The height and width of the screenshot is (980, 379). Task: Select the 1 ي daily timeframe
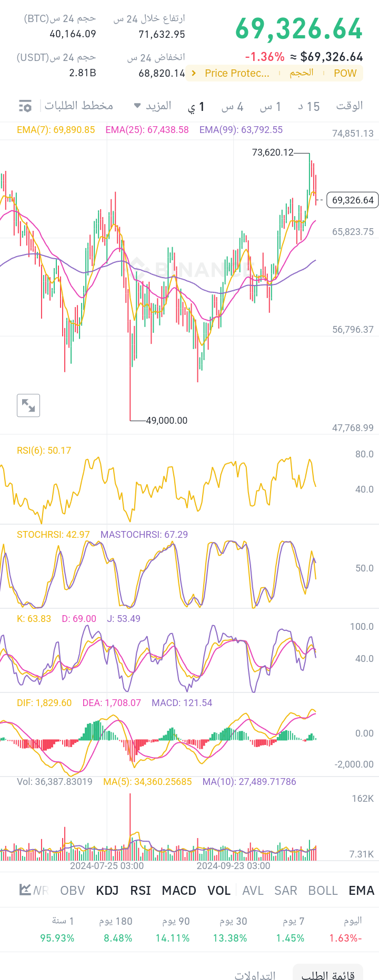[x=196, y=107]
